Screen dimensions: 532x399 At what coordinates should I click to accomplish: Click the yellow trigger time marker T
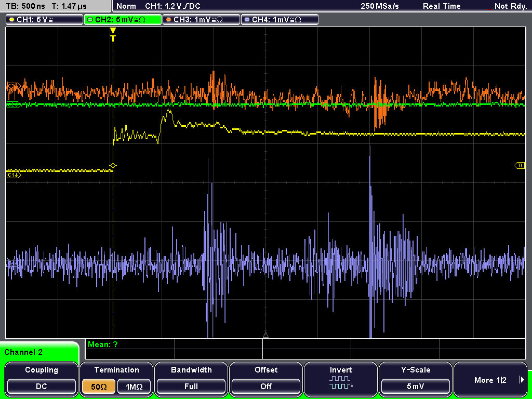point(113,35)
